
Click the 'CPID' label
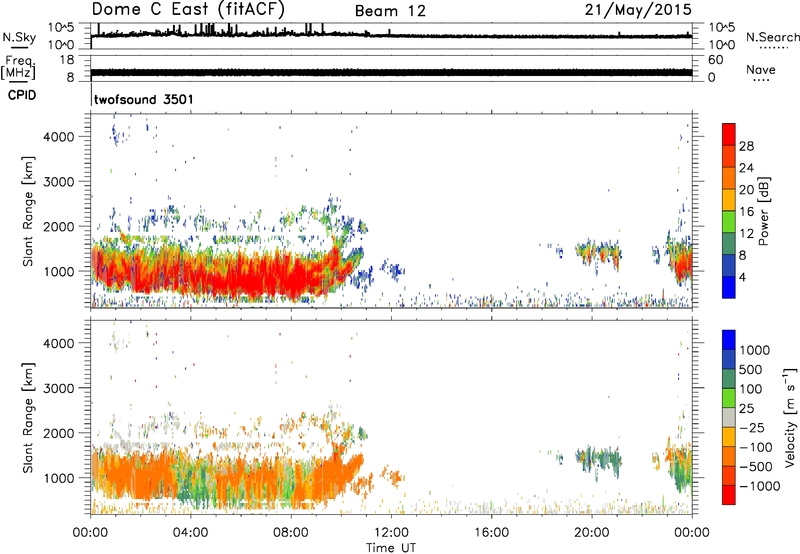(x=22, y=95)
